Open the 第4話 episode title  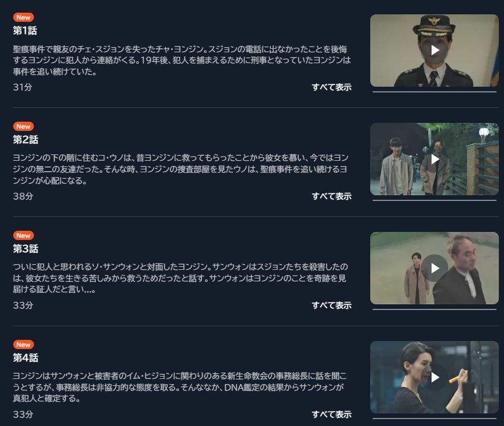click(x=25, y=358)
